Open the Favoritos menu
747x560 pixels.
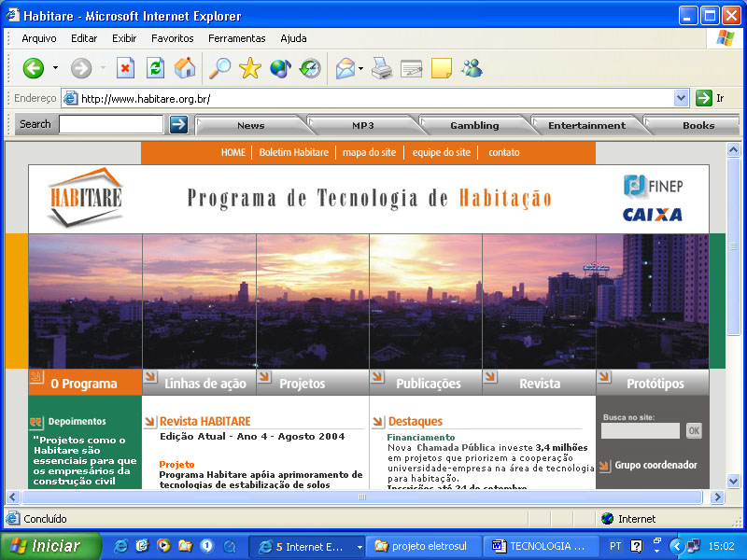pos(173,38)
